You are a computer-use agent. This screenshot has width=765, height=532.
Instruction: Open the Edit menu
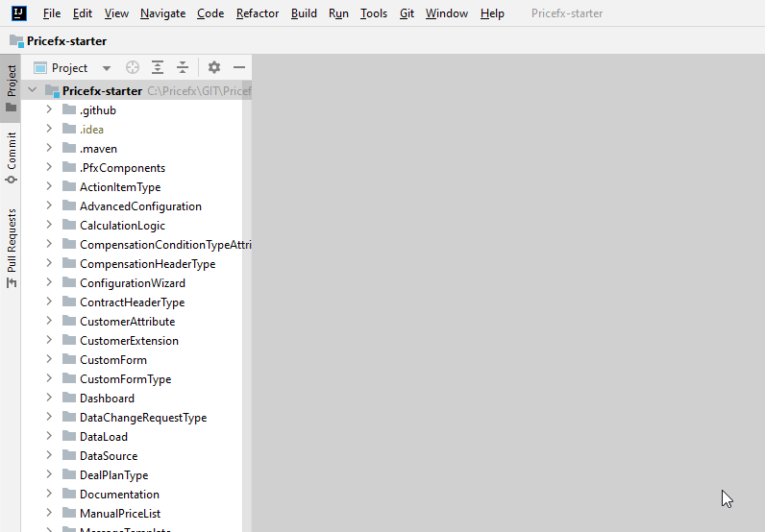(83, 13)
